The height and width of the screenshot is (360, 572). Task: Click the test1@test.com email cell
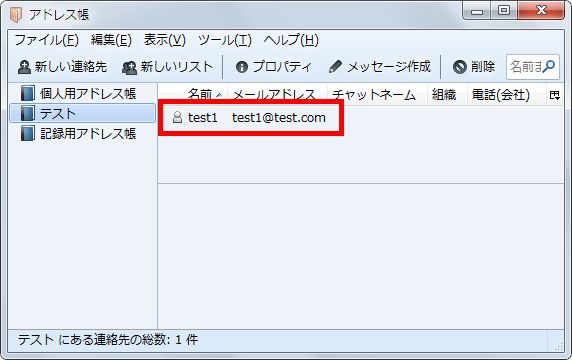pyautogui.click(x=279, y=117)
